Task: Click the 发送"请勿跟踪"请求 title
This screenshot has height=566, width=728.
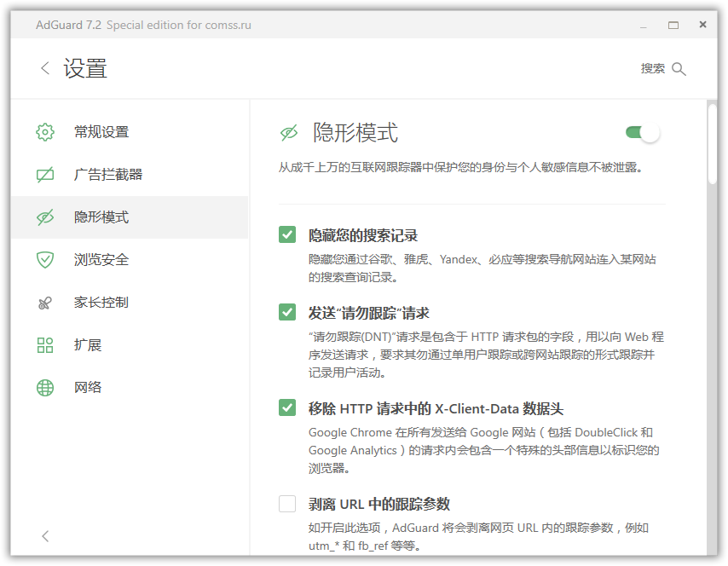Action: coord(368,313)
